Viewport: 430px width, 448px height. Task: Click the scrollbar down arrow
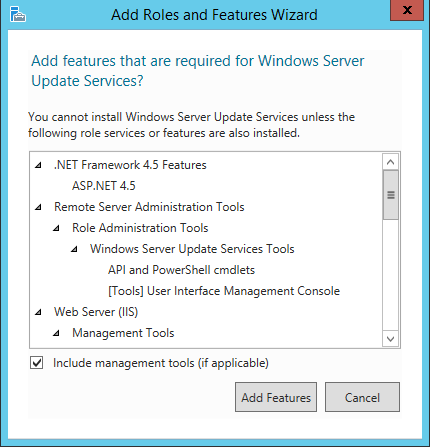[x=391, y=339]
